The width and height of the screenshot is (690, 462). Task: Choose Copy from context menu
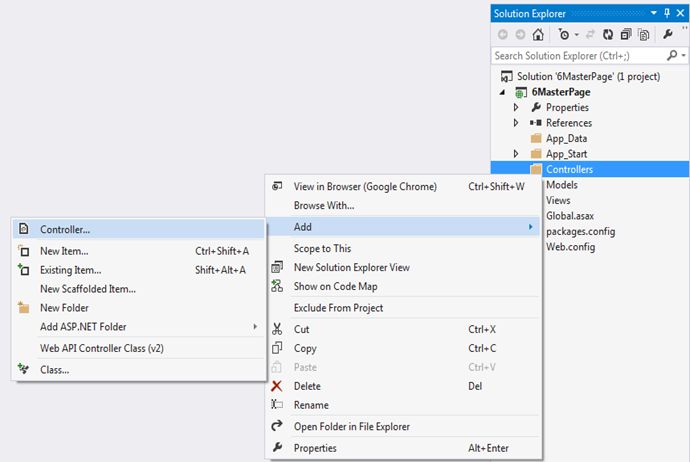404,348
